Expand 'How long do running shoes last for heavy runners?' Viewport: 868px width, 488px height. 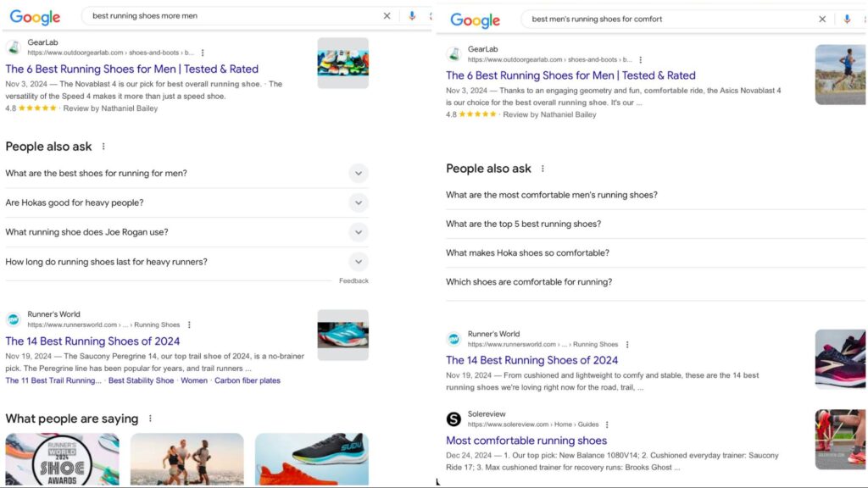[186, 262]
